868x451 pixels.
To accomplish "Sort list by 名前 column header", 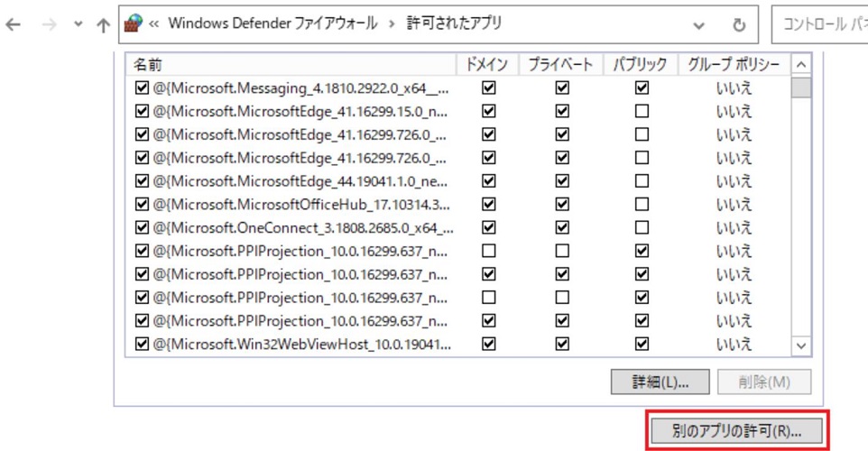I will coord(291,64).
